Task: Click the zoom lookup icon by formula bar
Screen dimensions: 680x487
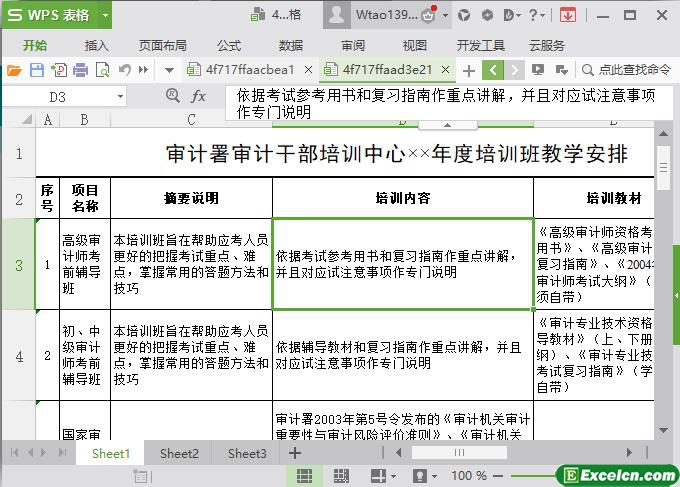Action: coord(172,95)
